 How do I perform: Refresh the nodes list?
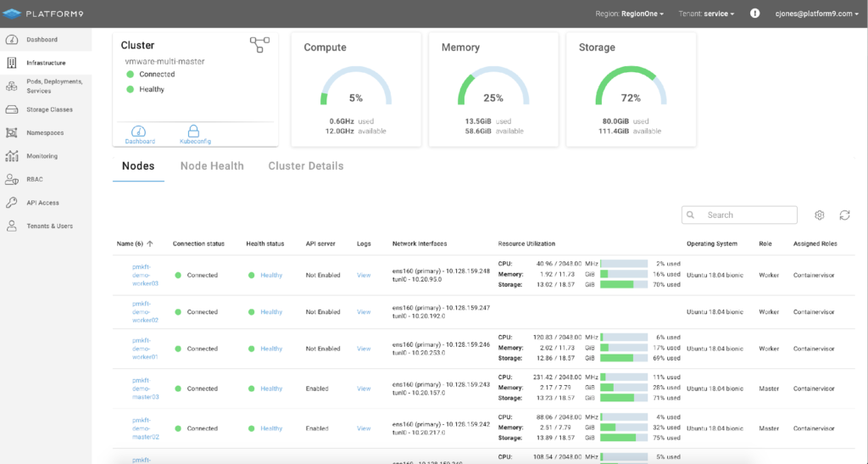point(844,215)
